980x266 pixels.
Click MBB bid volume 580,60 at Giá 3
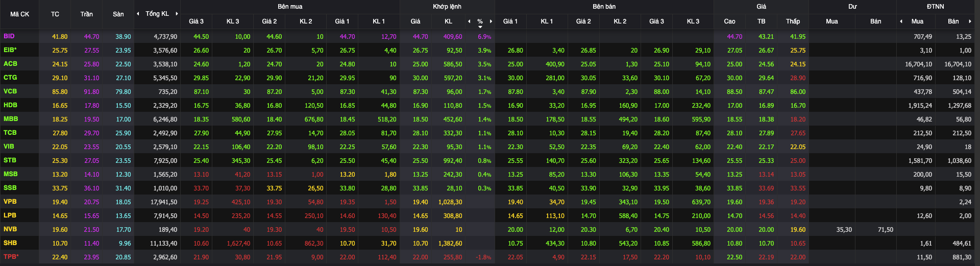point(241,119)
